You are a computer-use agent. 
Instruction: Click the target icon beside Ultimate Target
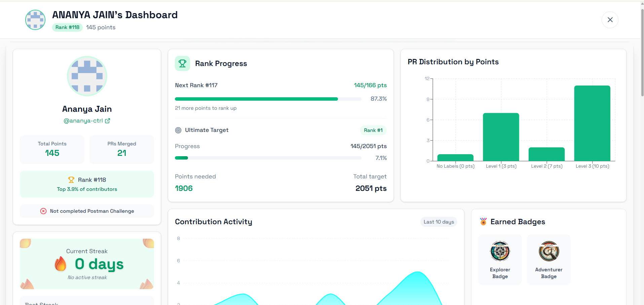[178, 130]
